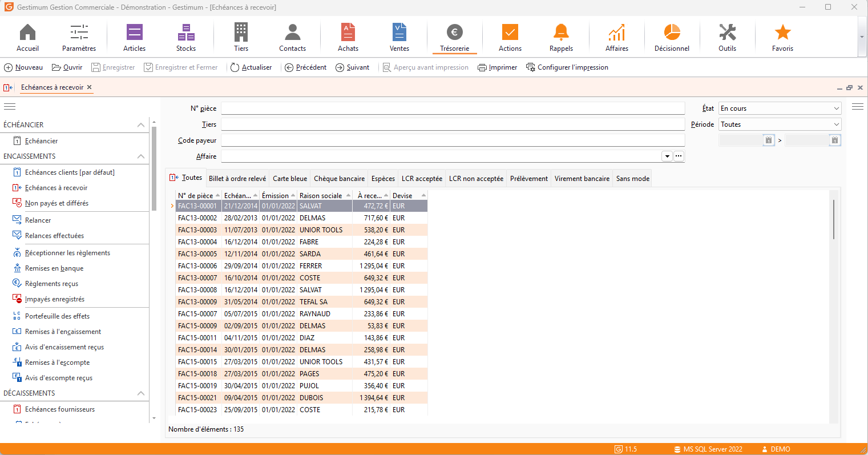Open the Affaires module

617,38
